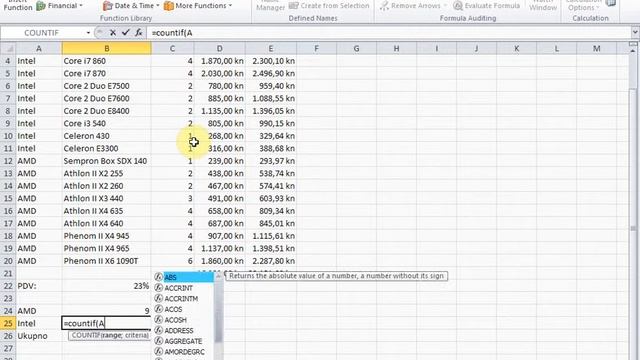Click the autocomplete list scrollbar thumb
This screenshot has height=360, width=640.
click(218, 312)
